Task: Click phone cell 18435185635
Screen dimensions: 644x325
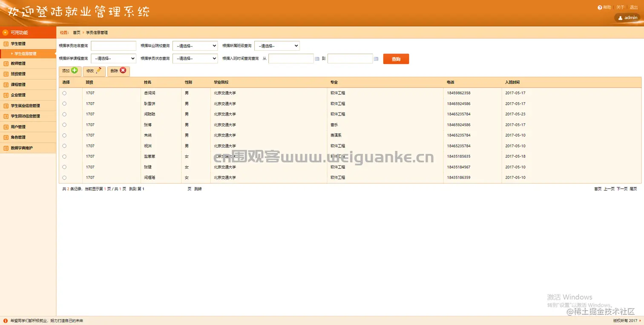Action: 459,156
